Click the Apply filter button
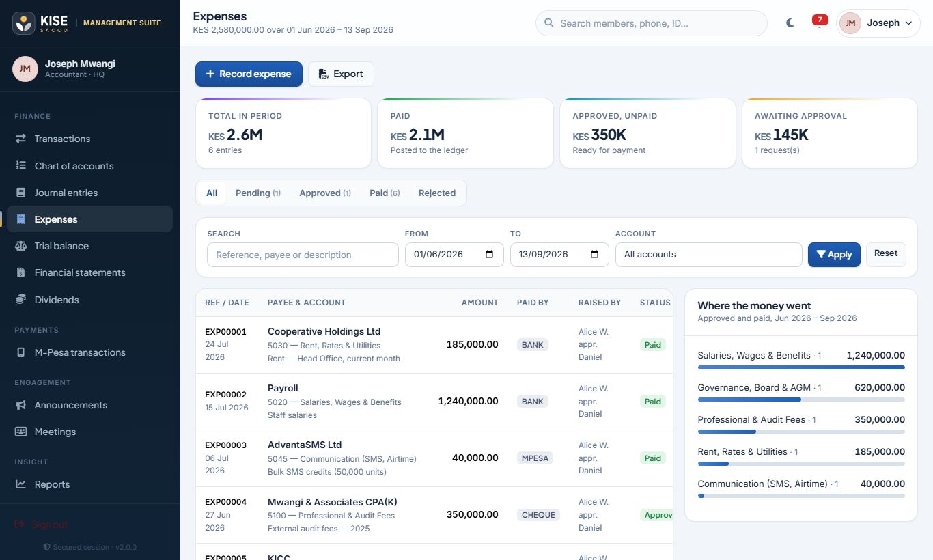Image resolution: width=933 pixels, height=560 pixels. [834, 255]
